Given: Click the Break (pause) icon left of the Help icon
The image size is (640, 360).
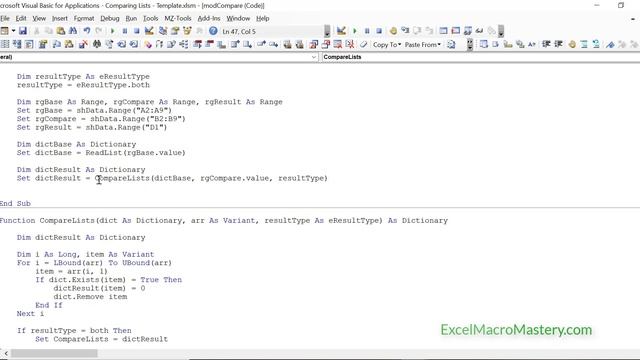Looking at the screenshot, I should tap(124, 31).
